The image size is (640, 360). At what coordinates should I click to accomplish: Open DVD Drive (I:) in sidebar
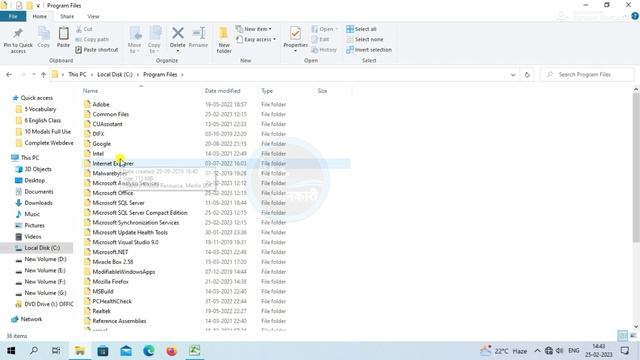click(49, 304)
